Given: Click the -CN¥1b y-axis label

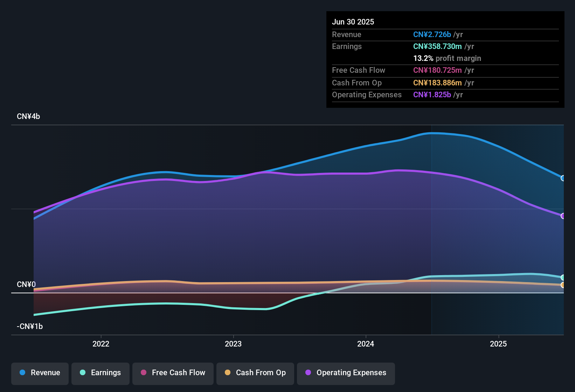Looking at the screenshot, I should [30, 327].
